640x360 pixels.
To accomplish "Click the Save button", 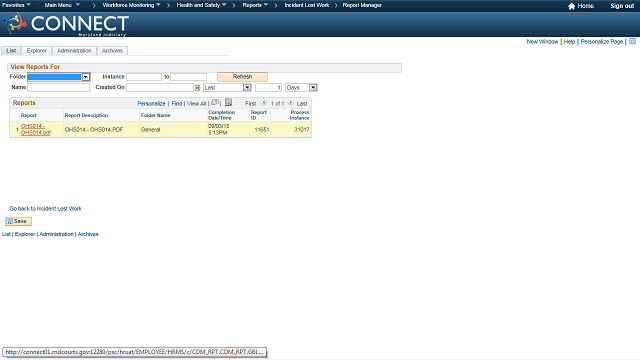I will pos(18,221).
